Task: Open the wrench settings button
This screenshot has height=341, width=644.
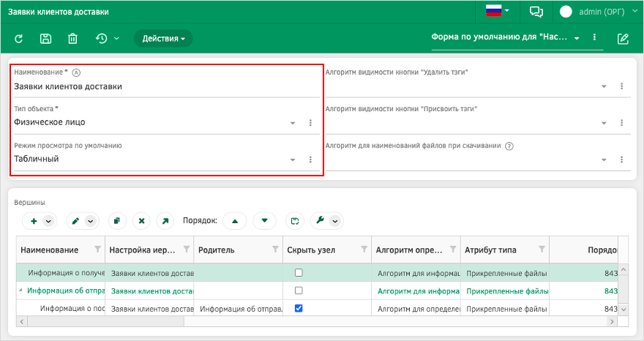Action: (x=320, y=220)
